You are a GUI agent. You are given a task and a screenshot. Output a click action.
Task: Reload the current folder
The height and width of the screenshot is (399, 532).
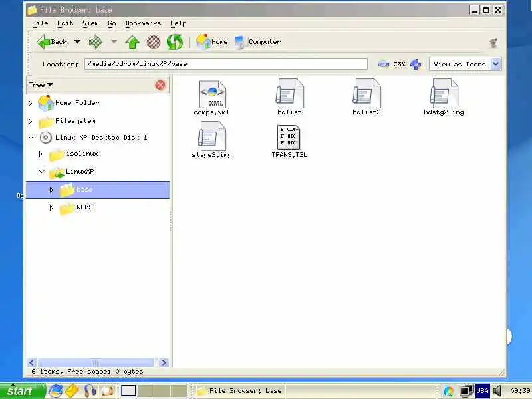(x=175, y=42)
